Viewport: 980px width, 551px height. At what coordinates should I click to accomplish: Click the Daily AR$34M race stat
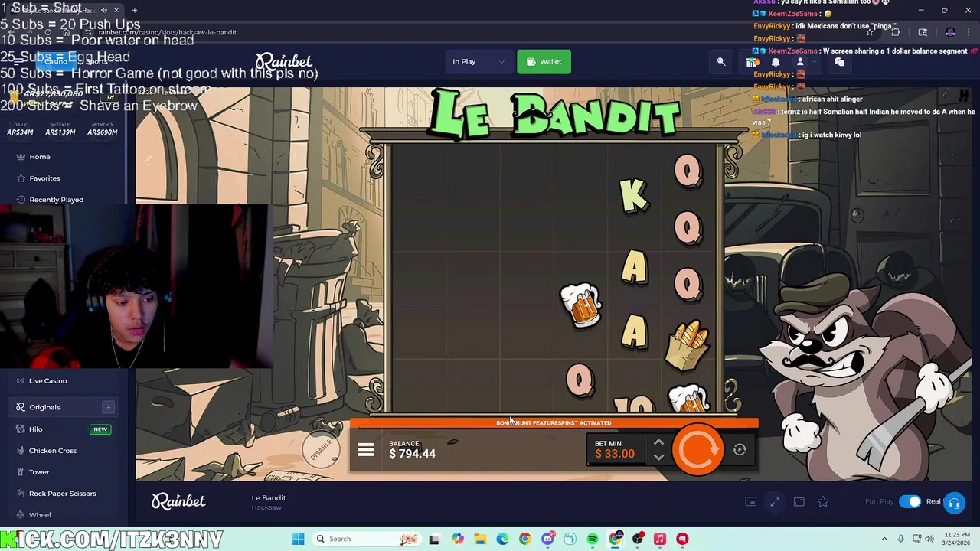pos(20,129)
